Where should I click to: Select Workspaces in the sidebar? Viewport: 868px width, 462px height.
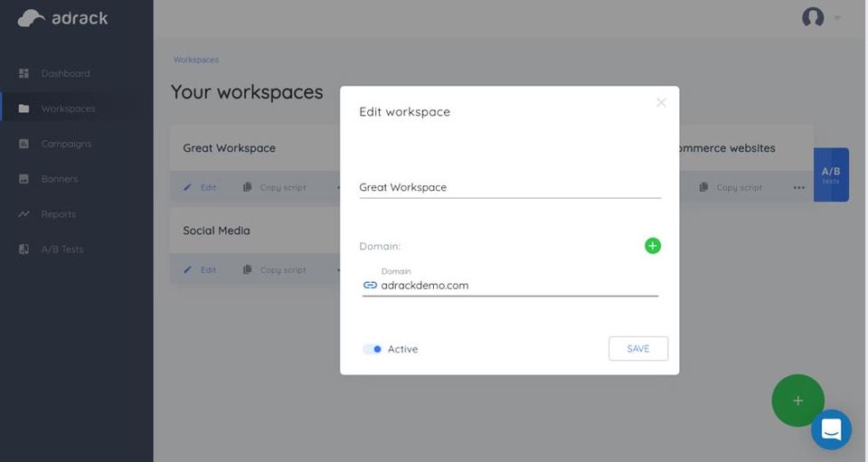(x=68, y=108)
